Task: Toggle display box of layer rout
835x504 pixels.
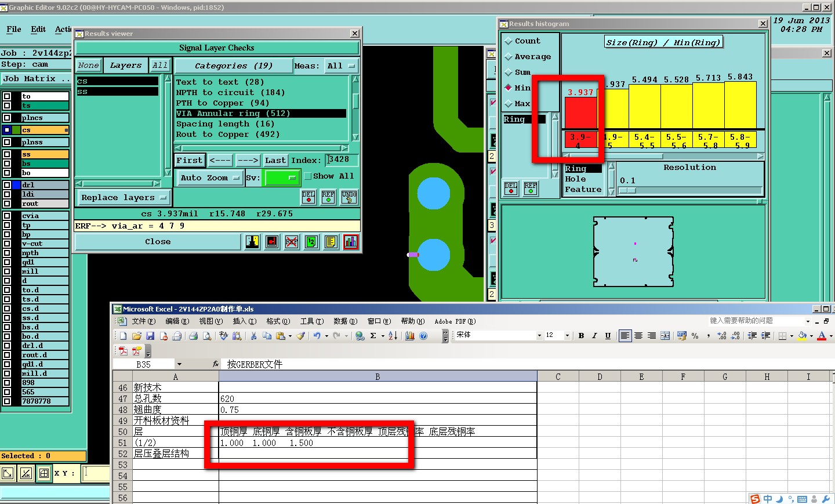Action: (7, 204)
